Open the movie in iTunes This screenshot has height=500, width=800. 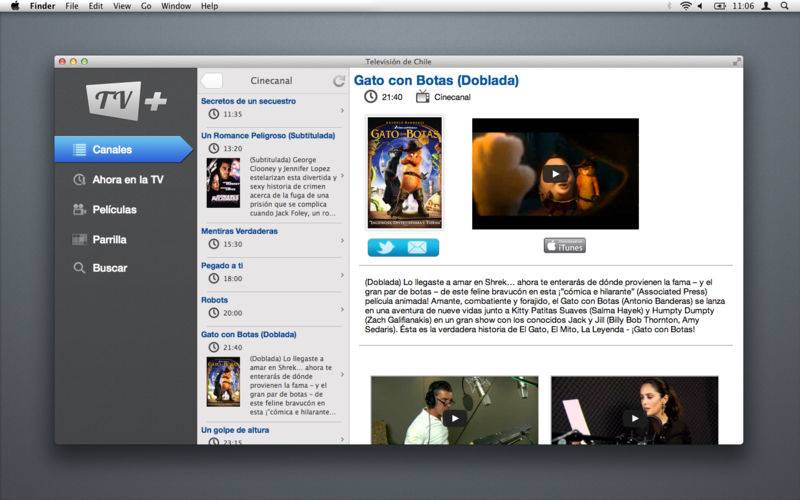click(565, 245)
